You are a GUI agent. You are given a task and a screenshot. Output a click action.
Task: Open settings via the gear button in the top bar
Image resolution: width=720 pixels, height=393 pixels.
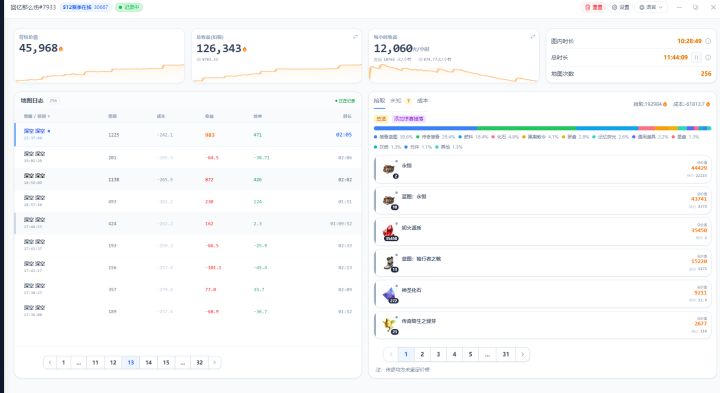click(620, 7)
